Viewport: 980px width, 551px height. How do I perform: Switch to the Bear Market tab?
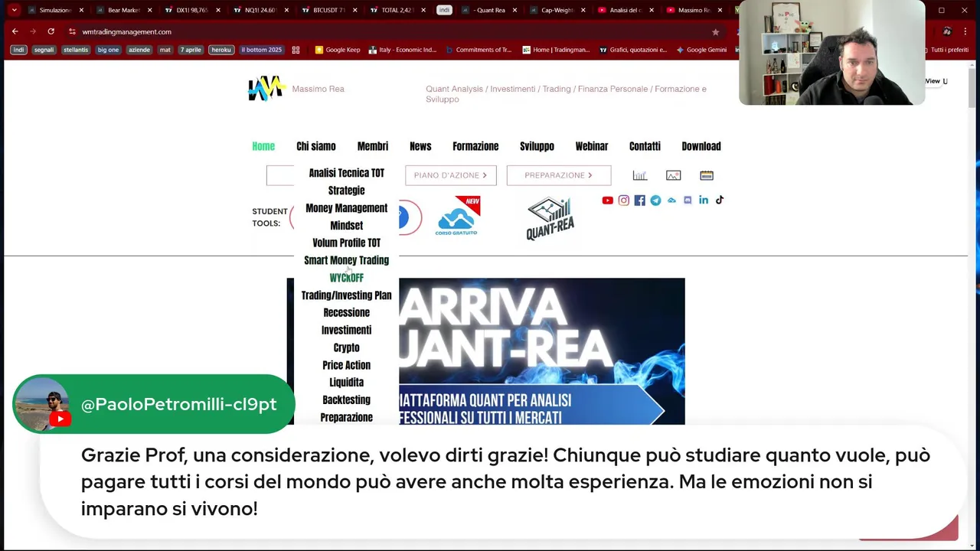[123, 10]
